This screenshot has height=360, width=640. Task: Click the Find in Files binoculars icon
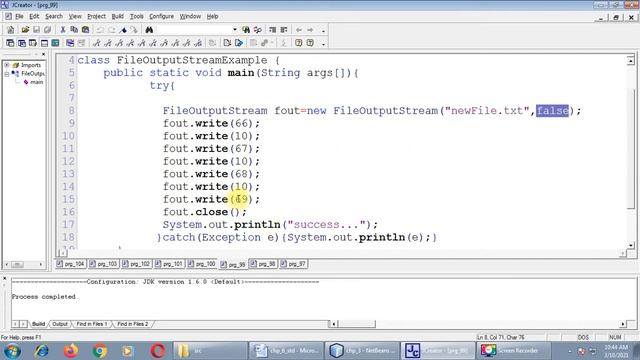pyautogui.click(x=246, y=30)
